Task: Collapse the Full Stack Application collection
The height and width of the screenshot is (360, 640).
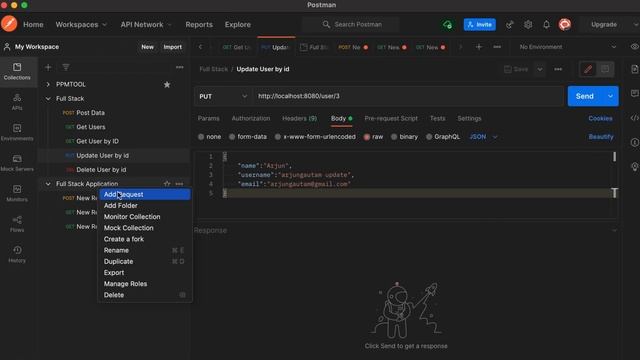Action: click(x=48, y=184)
